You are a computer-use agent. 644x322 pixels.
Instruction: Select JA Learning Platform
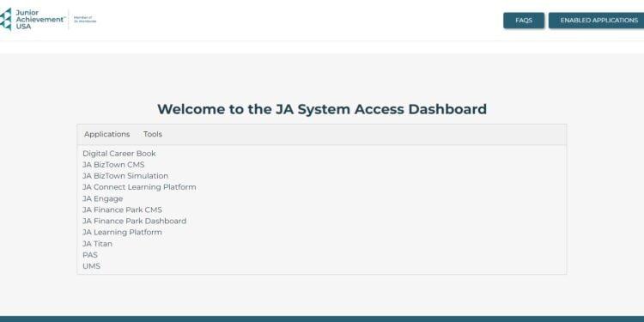click(122, 233)
